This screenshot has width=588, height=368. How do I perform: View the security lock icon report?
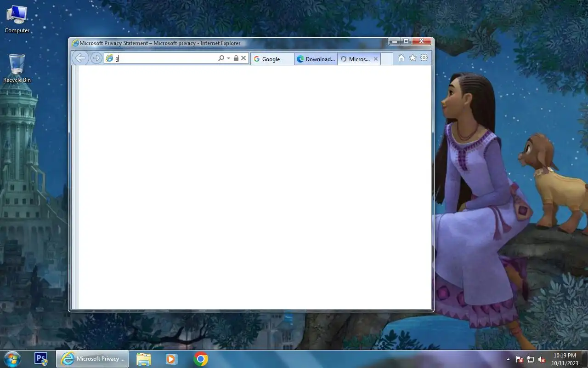[236, 58]
